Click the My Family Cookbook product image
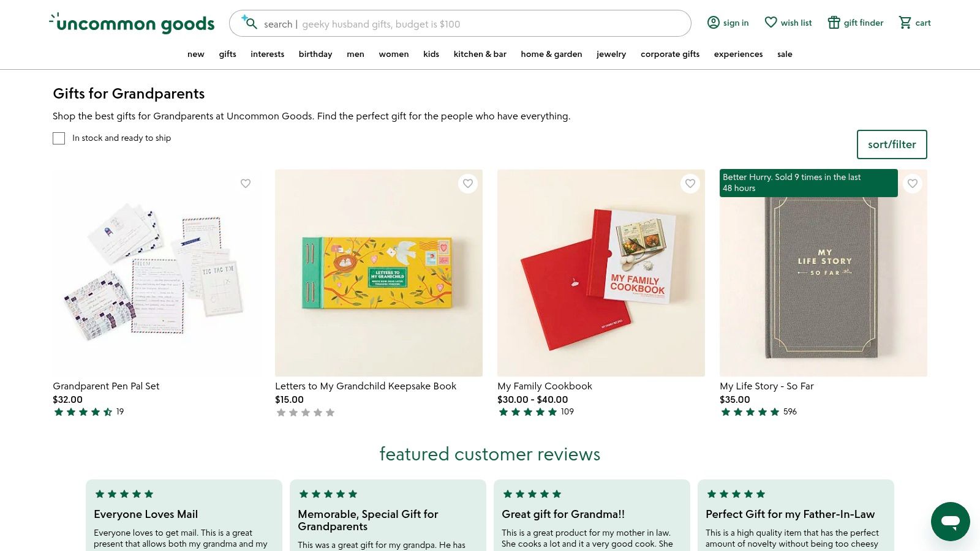Viewport: 980px width, 551px height. tap(601, 273)
